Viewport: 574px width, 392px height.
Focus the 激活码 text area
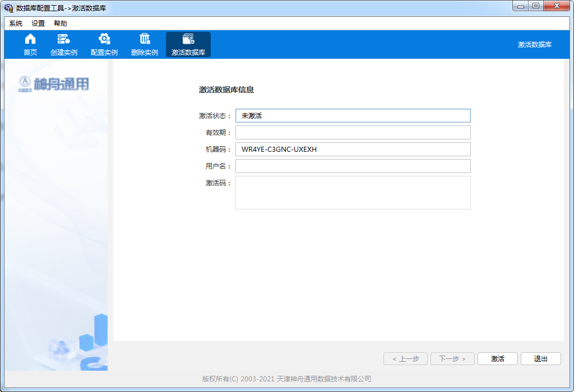353,193
